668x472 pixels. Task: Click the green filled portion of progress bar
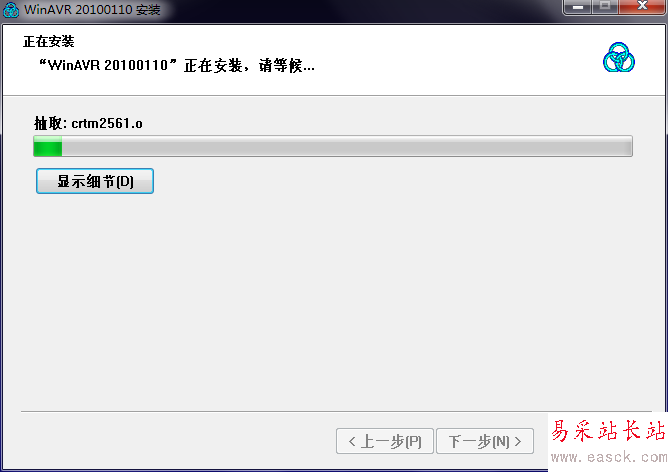(x=48, y=146)
